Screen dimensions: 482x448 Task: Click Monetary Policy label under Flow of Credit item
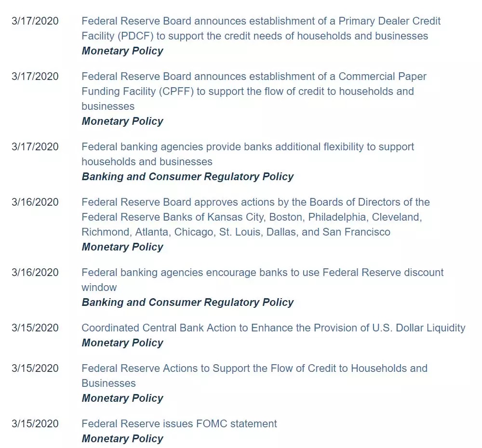point(122,398)
